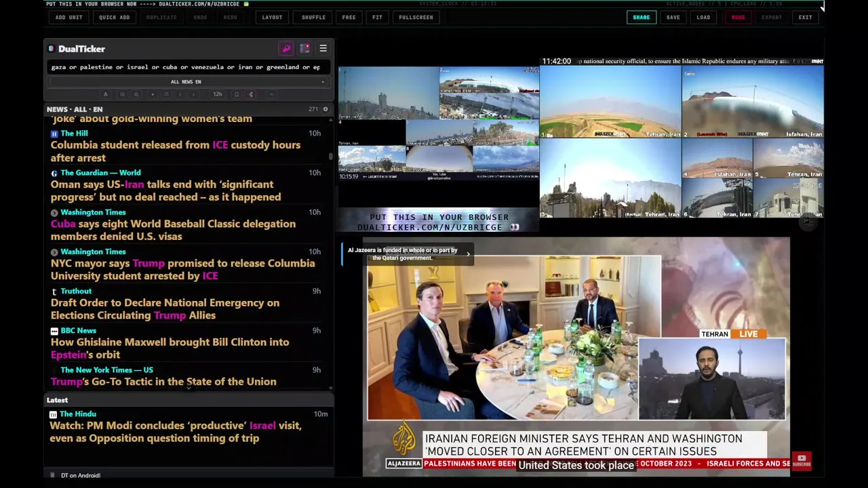The image size is (868, 488).
Task: Click the red share icon in ticker toolbar
Action: 251,94
